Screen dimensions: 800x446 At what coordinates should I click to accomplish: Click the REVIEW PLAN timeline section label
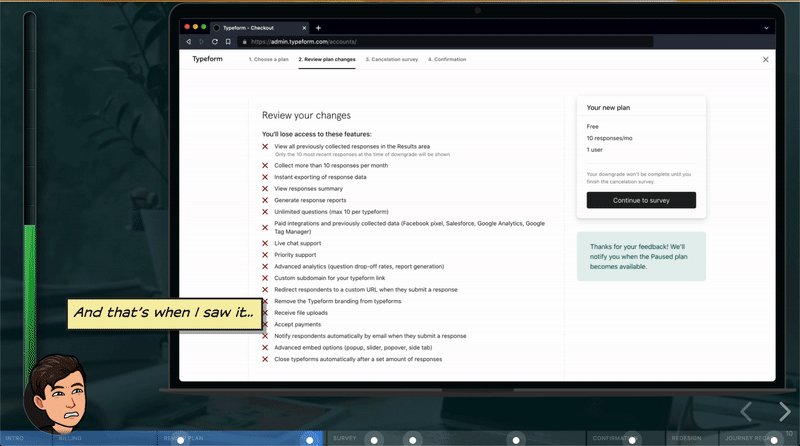184,438
